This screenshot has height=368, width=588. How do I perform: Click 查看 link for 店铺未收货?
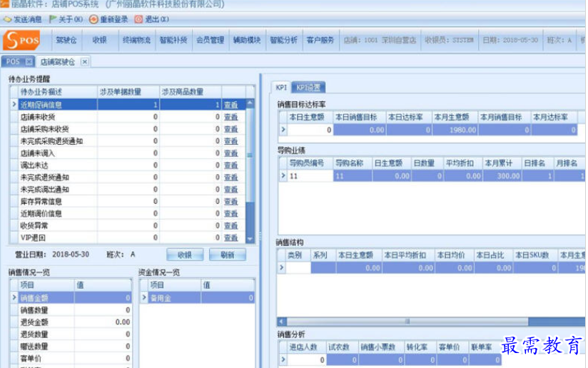tap(231, 117)
